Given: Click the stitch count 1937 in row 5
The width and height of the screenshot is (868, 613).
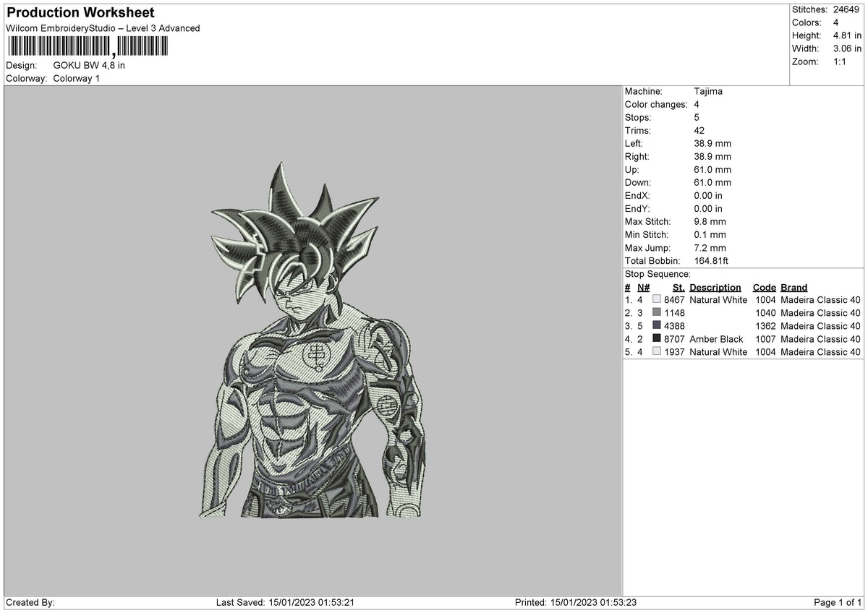Looking at the screenshot, I should (x=674, y=352).
